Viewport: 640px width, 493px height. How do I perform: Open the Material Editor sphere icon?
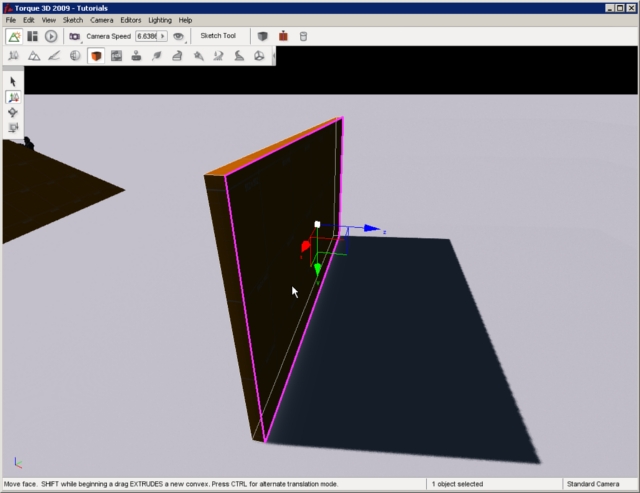pos(75,56)
